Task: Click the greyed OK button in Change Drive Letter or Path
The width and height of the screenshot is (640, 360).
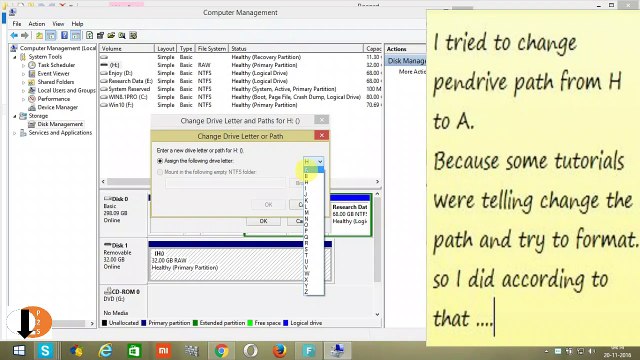Action: [x=268, y=204]
